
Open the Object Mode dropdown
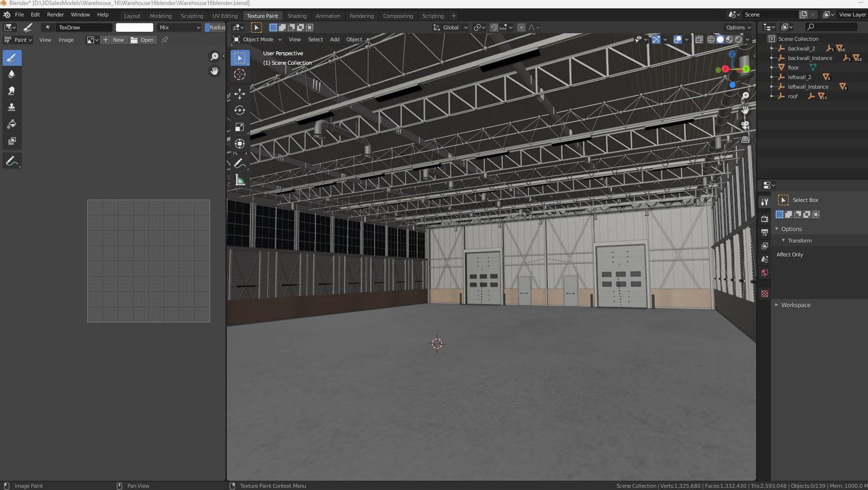257,39
